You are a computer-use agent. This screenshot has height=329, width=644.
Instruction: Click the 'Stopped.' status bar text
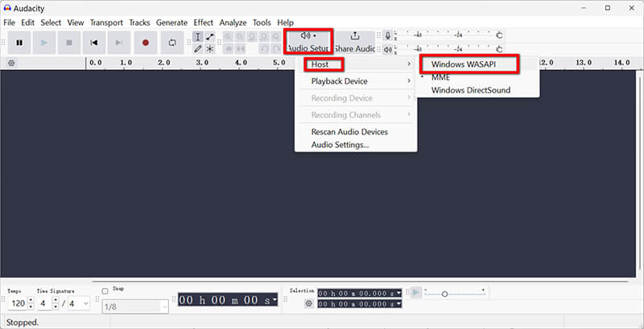click(23, 323)
